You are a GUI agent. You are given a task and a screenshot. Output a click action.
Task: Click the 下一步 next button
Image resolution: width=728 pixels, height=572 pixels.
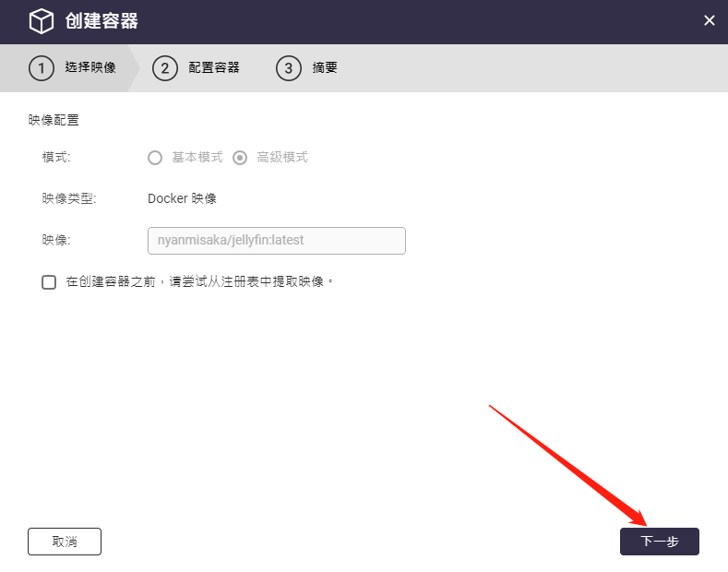coord(660,542)
